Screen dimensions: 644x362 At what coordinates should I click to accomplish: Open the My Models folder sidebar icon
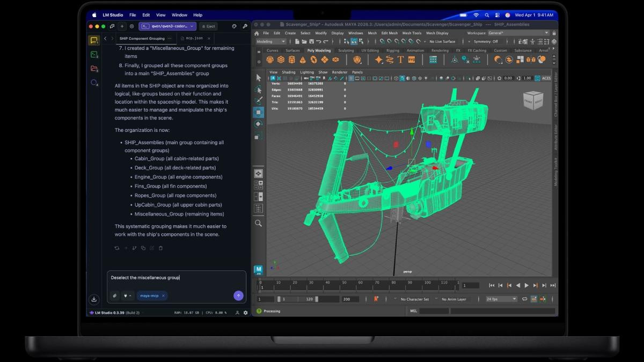pos(94,69)
